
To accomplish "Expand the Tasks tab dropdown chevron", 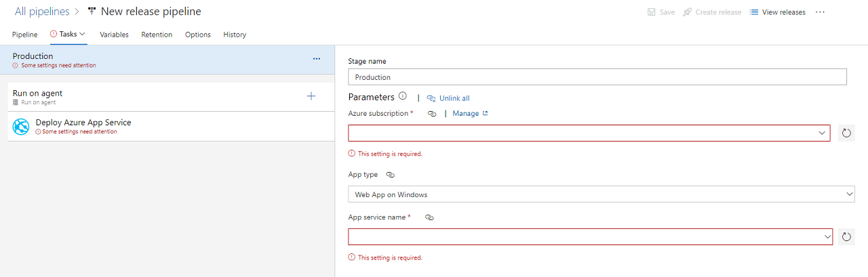I will click(82, 34).
